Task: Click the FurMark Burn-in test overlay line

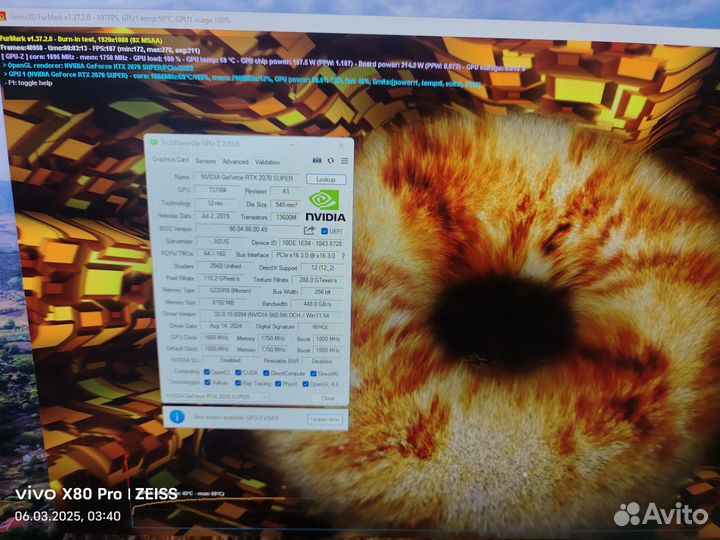Action: [81, 40]
